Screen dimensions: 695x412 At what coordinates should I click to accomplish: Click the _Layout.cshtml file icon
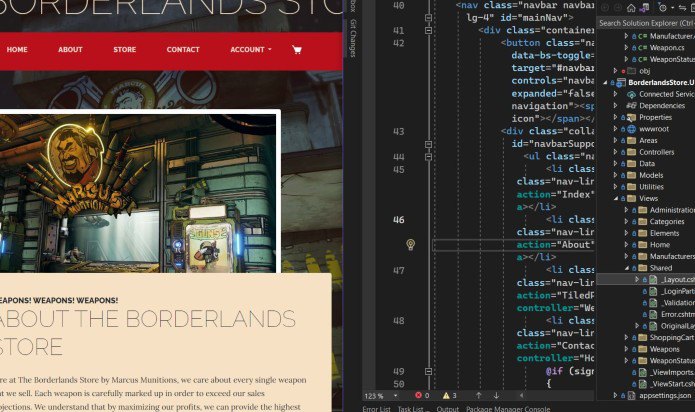point(653,280)
